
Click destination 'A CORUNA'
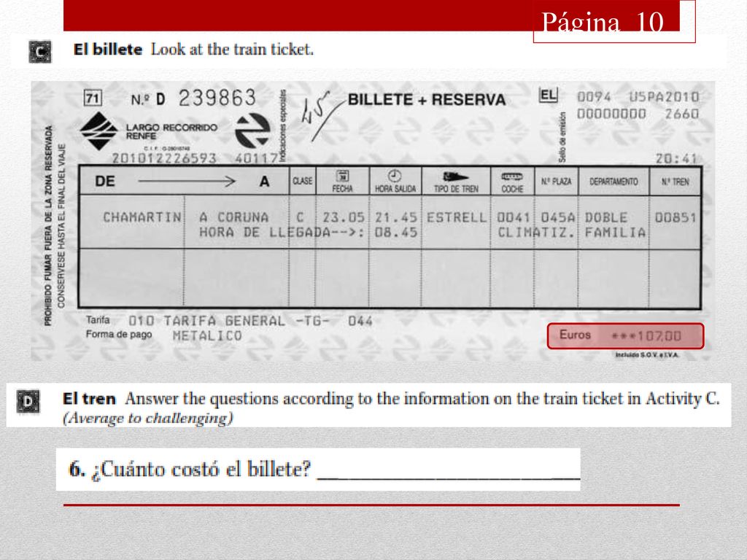(x=233, y=217)
